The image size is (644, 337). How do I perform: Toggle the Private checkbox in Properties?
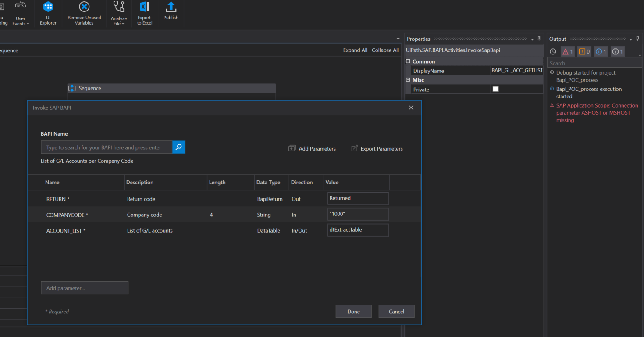click(x=496, y=89)
